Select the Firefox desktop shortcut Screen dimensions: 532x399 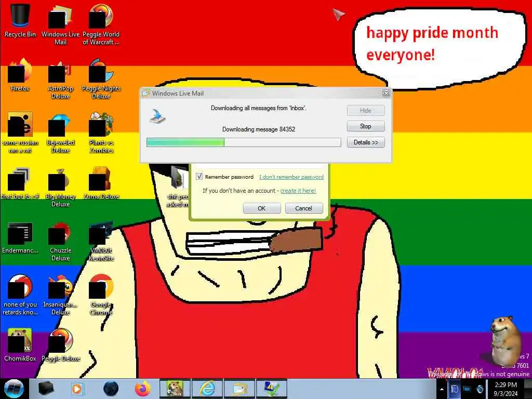click(20, 75)
